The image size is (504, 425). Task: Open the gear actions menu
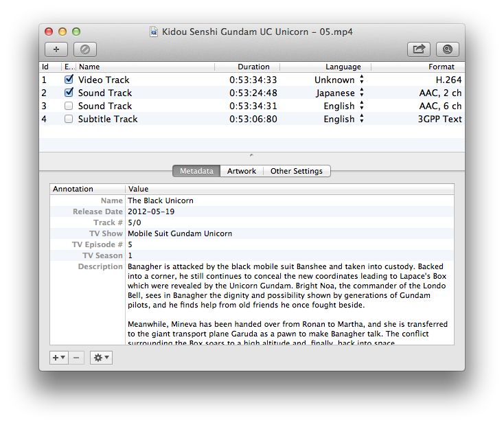coord(101,358)
